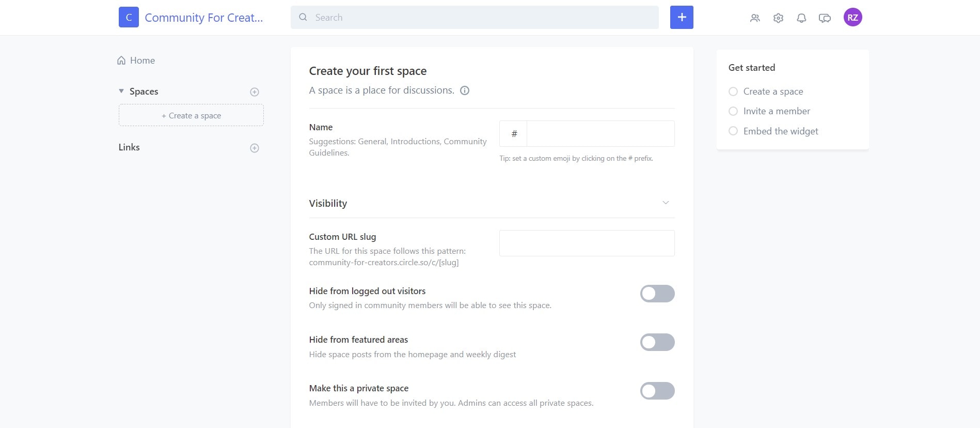Open the RZ user avatar menu

pyautogui.click(x=852, y=18)
